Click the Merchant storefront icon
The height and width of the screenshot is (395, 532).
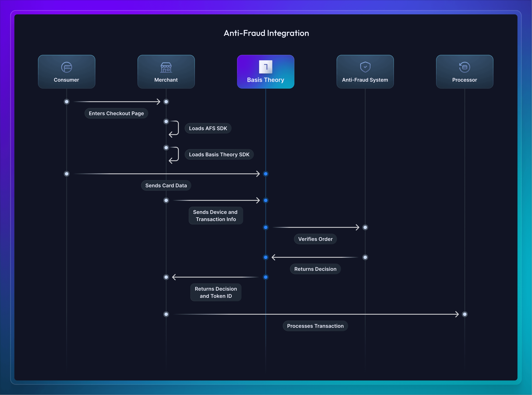[x=166, y=67]
